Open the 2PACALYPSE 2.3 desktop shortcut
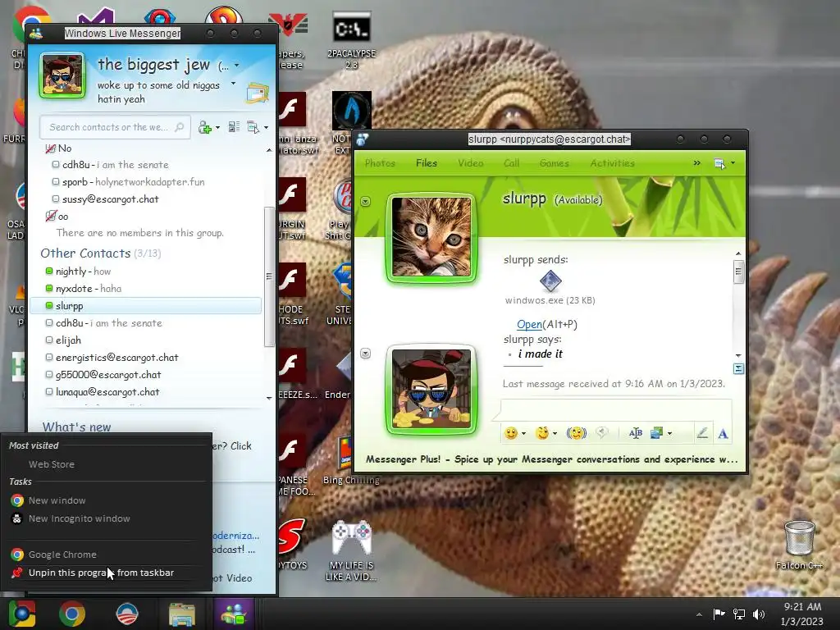This screenshot has height=630, width=840. (351, 40)
